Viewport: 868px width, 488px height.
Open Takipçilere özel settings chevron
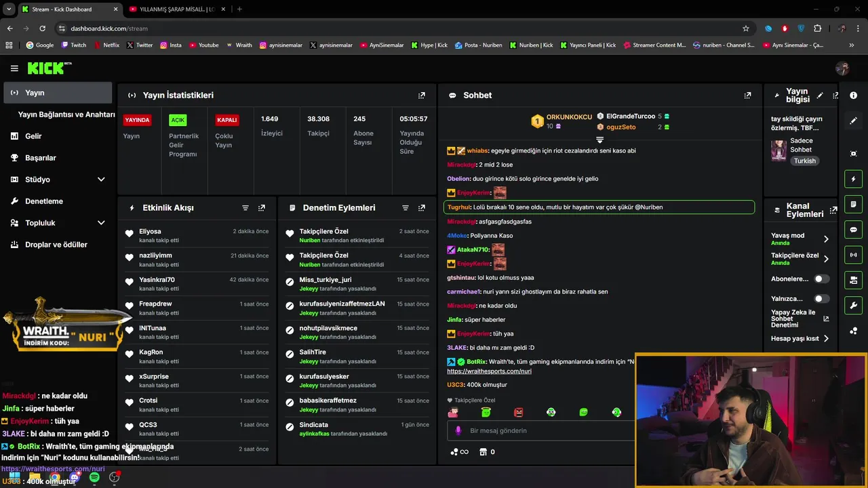point(826,259)
